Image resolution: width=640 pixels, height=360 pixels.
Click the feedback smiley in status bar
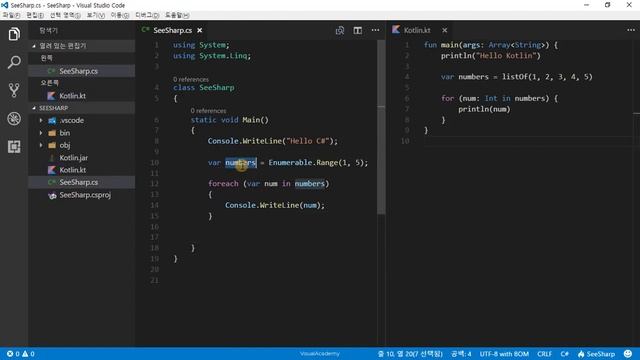click(628, 353)
